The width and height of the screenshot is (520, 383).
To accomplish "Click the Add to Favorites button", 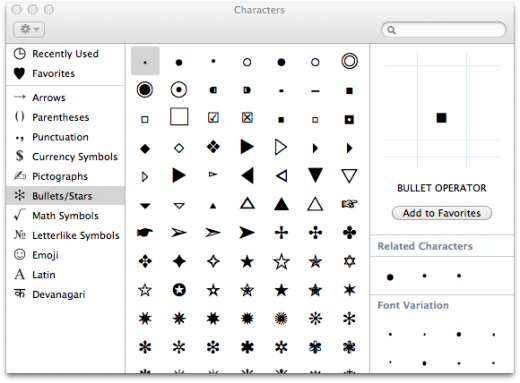I will 442,213.
